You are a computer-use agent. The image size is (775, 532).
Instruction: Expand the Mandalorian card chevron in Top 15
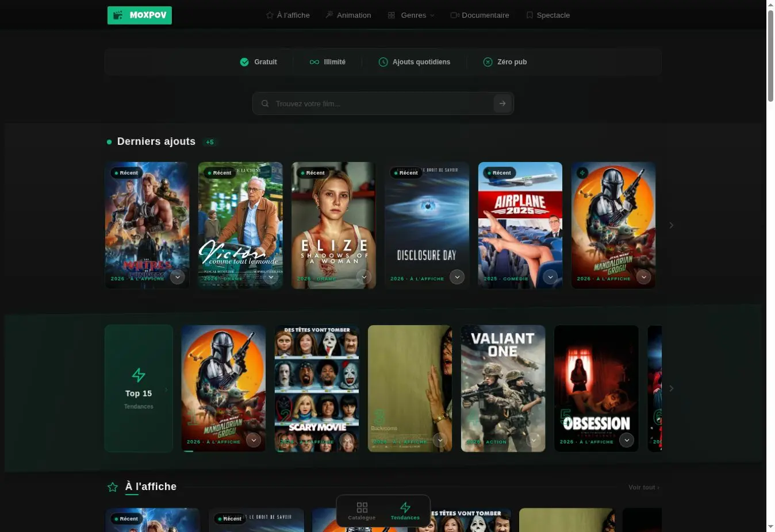point(254,440)
